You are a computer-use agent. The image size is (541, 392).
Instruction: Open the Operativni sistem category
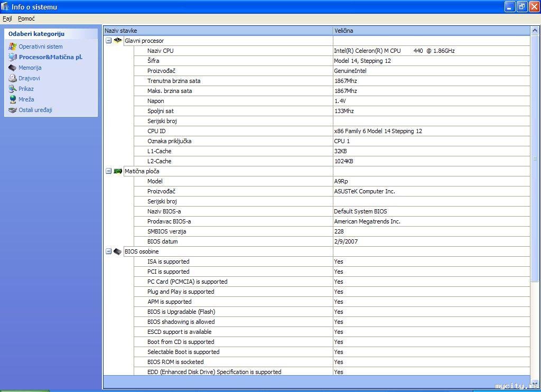pos(41,46)
